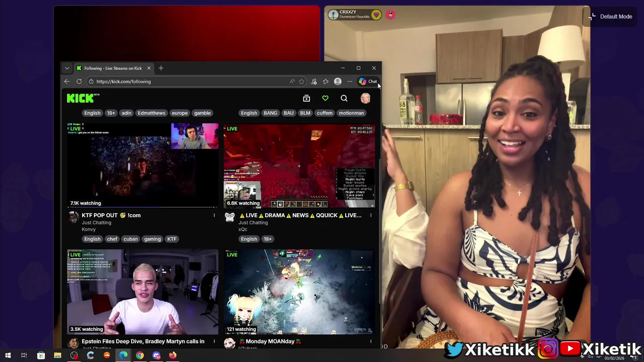Viewport: 644px width, 362px height.
Task: Bookmark this page with the star icon
Action: coord(301,81)
